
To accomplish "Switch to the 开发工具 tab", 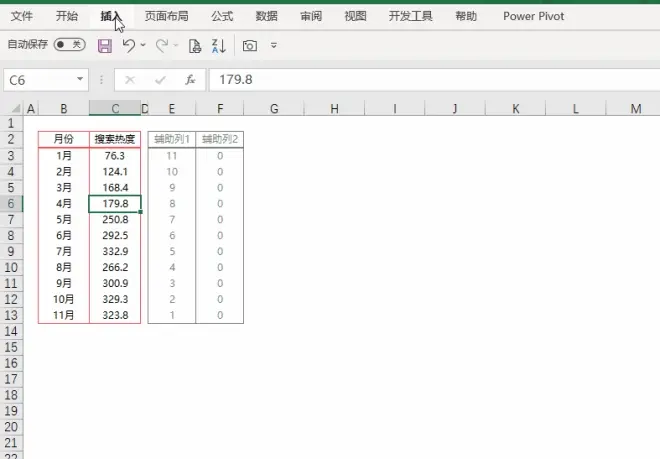I will [x=411, y=16].
